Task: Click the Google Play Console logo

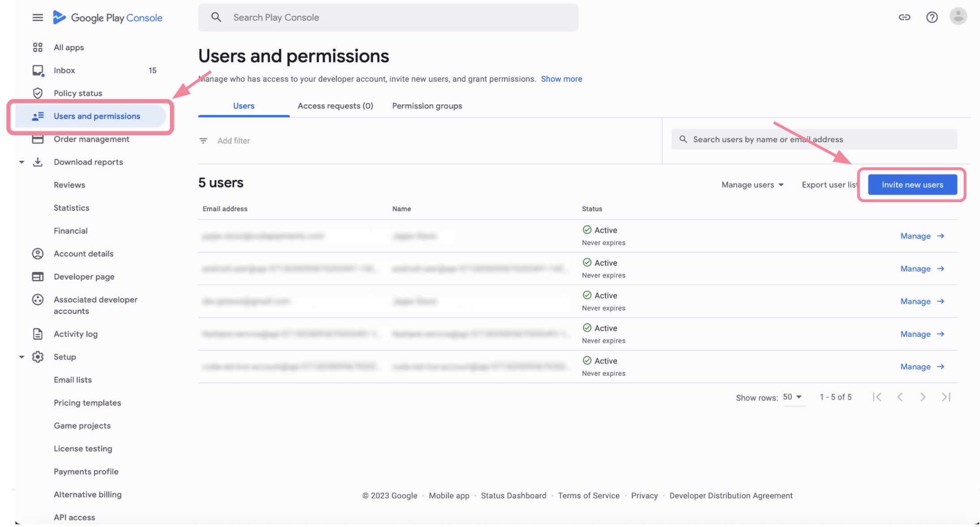Action: [x=107, y=17]
